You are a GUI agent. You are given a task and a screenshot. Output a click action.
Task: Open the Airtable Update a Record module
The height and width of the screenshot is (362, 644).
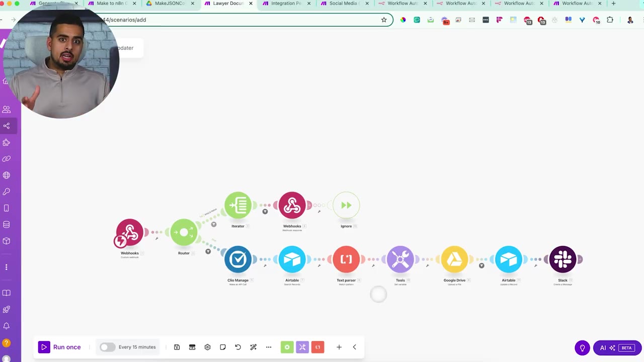point(509,259)
